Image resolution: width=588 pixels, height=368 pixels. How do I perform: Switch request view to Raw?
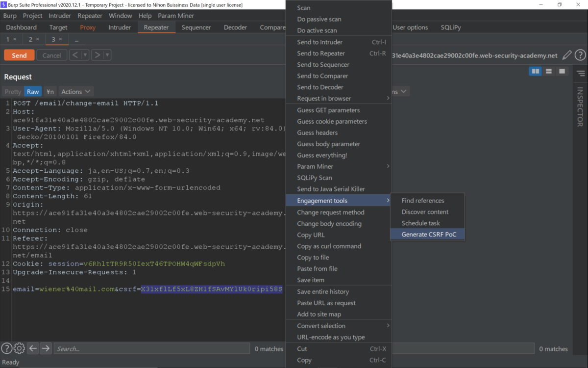33,92
